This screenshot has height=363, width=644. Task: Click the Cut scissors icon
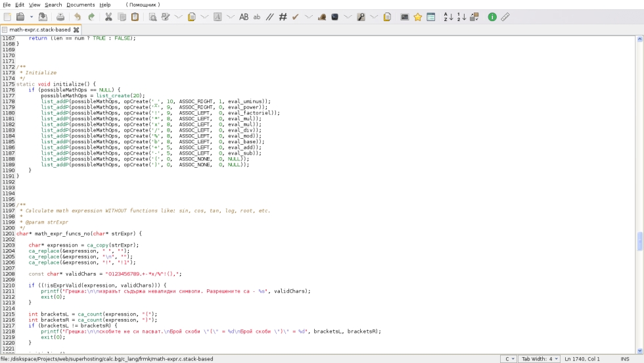(x=108, y=17)
